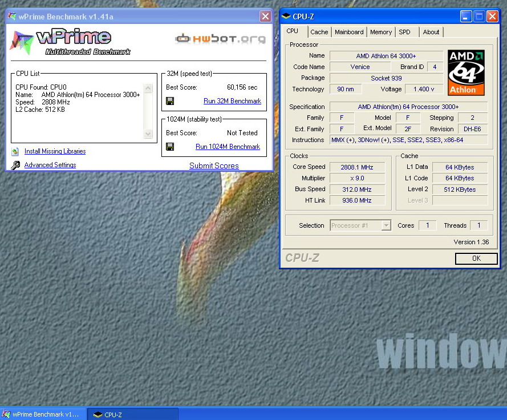Click the Voltage value 1.400 v
The height and width of the screenshot is (420, 507).
[424, 89]
